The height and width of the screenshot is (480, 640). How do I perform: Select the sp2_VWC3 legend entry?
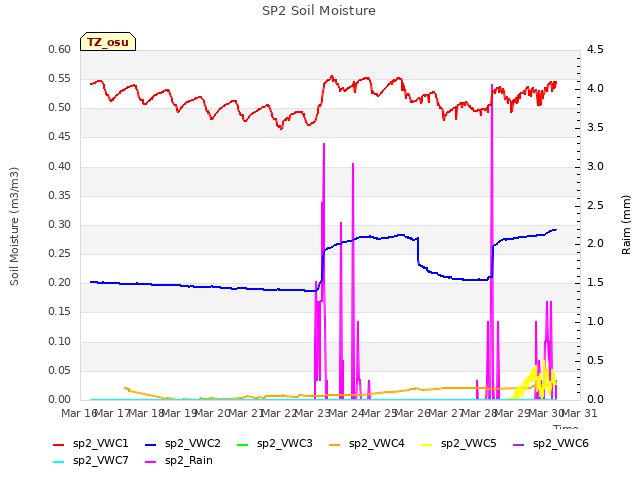tap(275, 444)
